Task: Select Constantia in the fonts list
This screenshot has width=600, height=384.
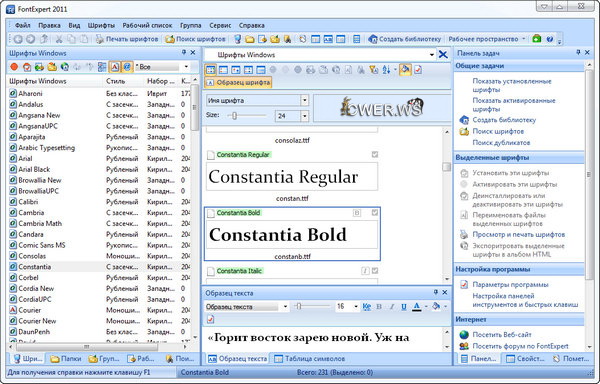Action: pos(99,267)
